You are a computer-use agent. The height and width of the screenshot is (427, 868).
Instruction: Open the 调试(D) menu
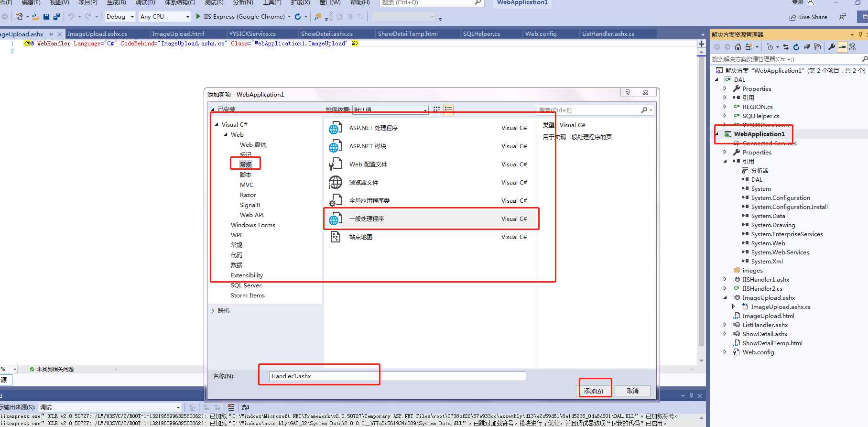pyautogui.click(x=145, y=3)
